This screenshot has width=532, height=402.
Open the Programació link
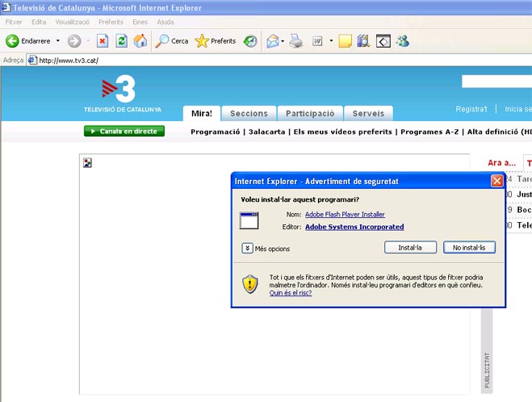(215, 132)
